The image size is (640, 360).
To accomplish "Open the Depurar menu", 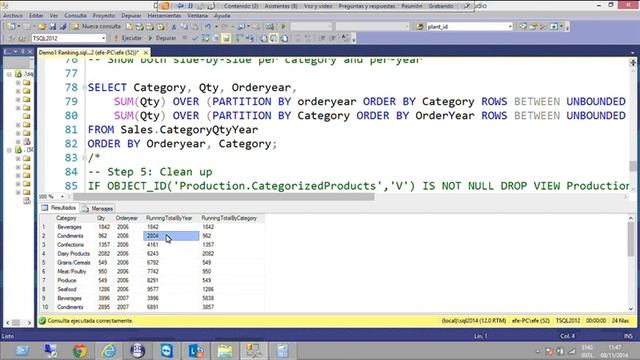I will [x=131, y=16].
